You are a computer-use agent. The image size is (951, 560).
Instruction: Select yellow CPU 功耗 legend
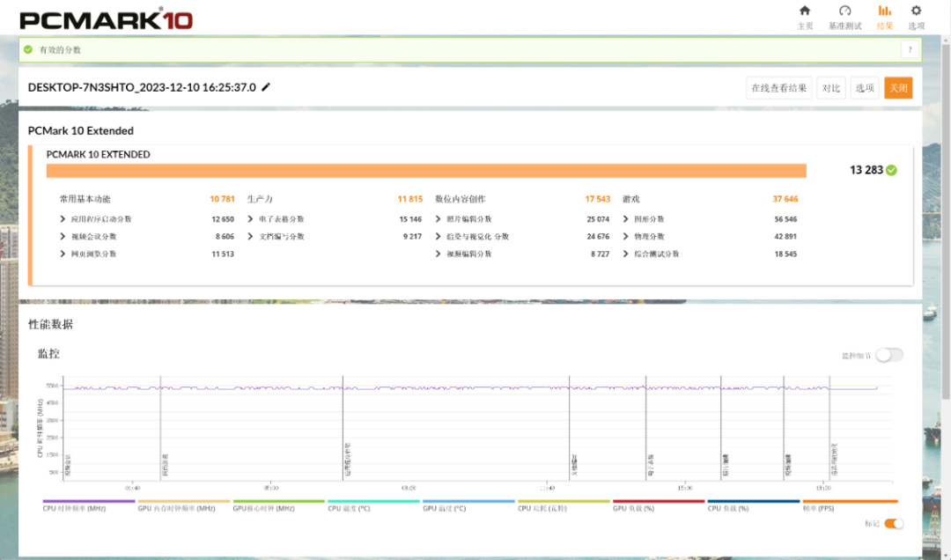(x=564, y=506)
